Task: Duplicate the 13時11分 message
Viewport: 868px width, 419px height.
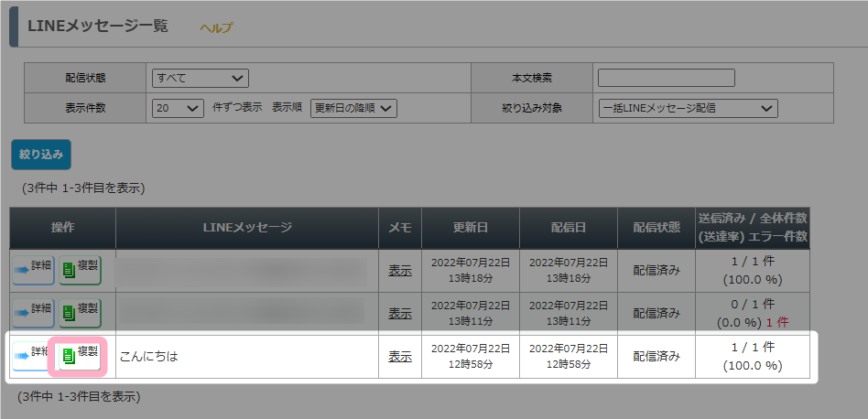Action: click(81, 313)
